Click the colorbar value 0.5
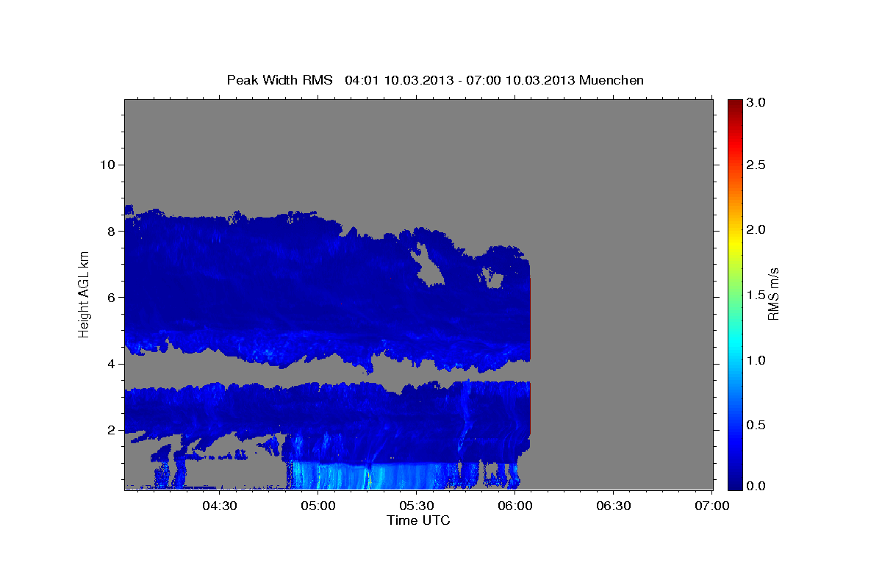The image size is (882, 588). coord(756,425)
